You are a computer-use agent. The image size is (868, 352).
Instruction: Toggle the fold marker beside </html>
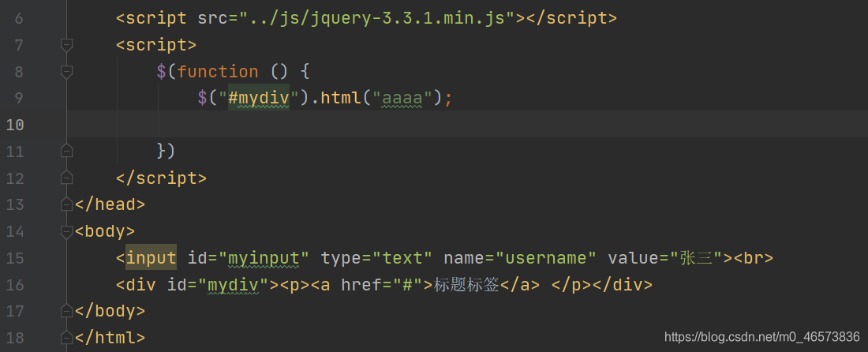pyautogui.click(x=66, y=337)
